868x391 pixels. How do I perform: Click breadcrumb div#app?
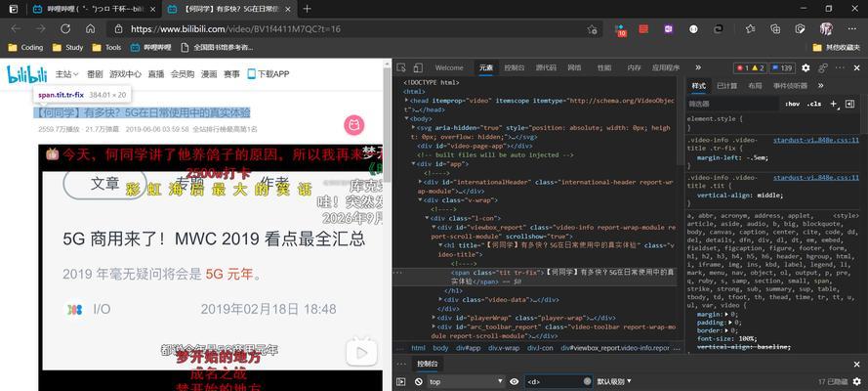(468, 348)
